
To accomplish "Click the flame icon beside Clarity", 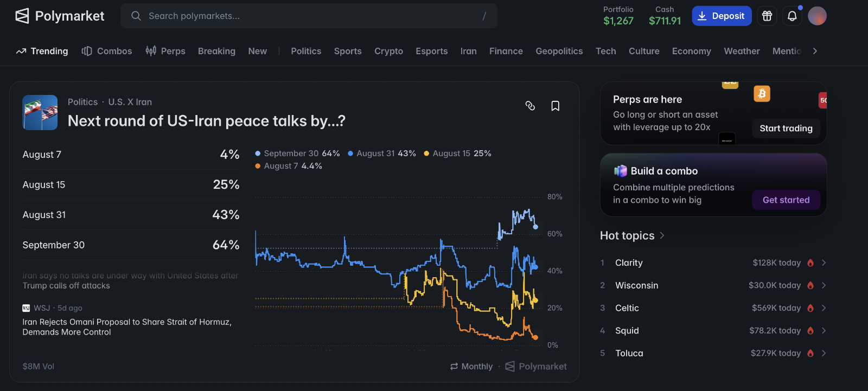I will click(810, 263).
